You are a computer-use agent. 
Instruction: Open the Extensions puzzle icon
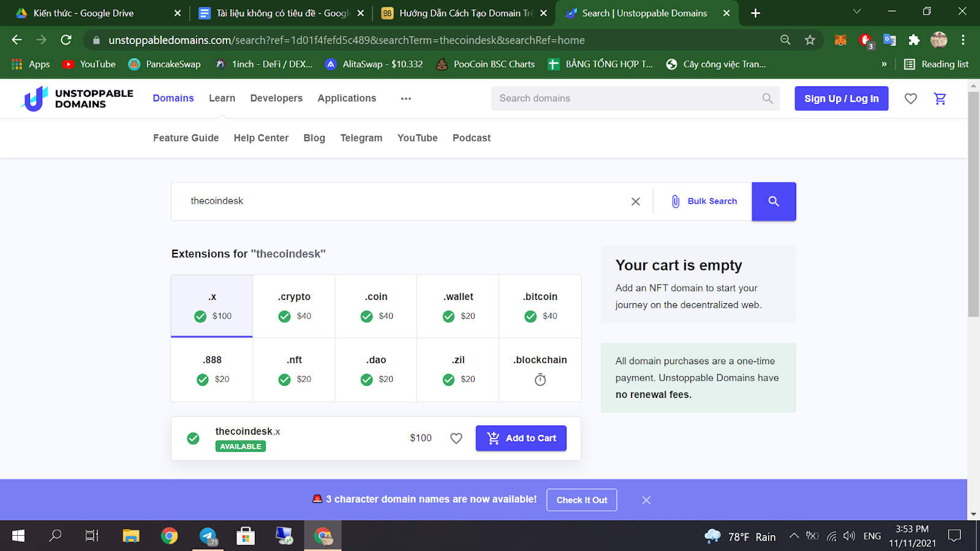(x=914, y=40)
